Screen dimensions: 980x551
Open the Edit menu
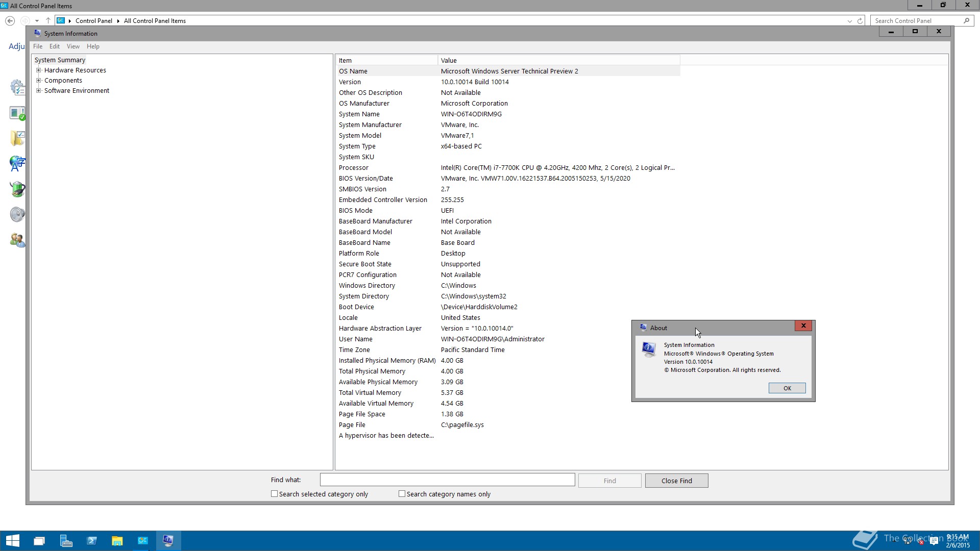pos(55,46)
